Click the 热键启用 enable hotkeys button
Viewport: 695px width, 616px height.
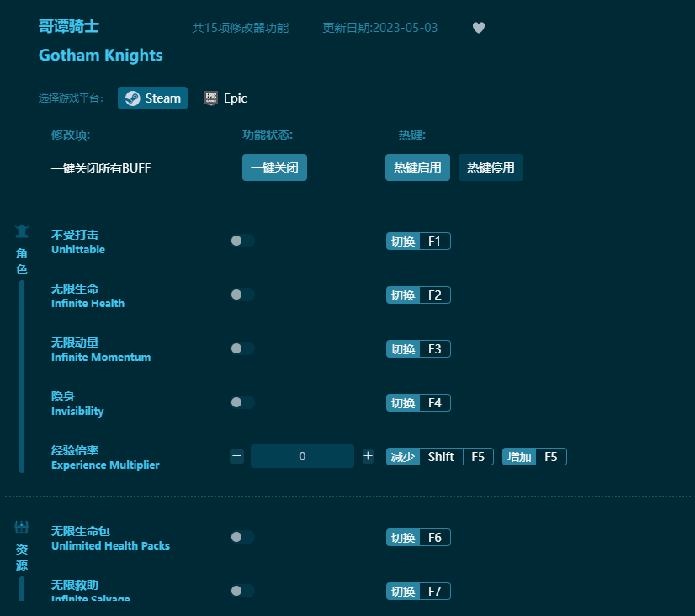(417, 167)
